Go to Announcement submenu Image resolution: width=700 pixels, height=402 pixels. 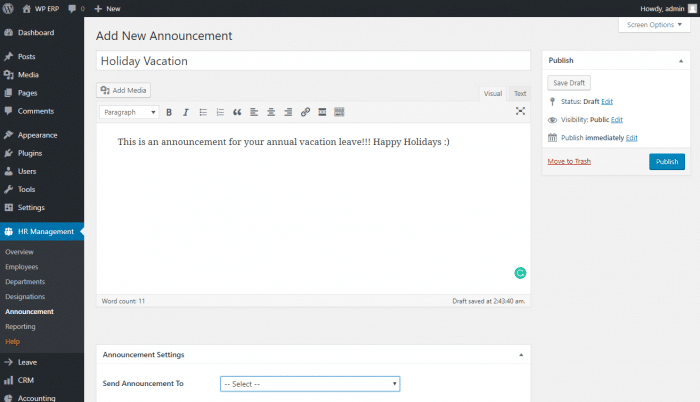pyautogui.click(x=29, y=312)
